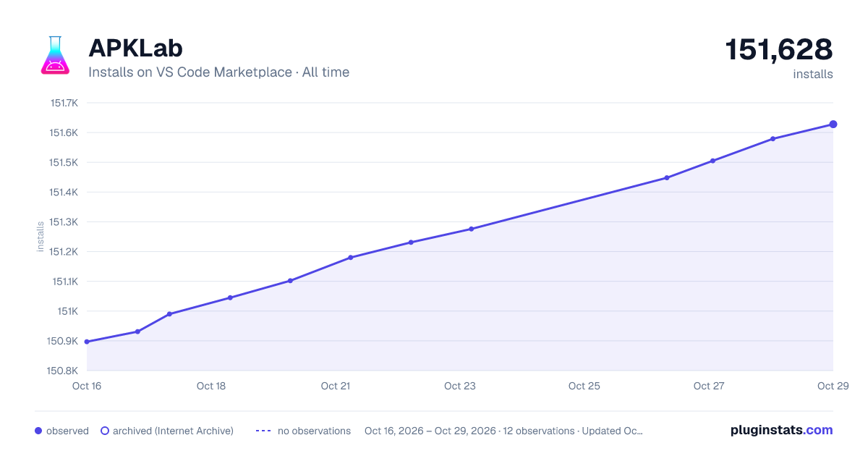Click the 151K y-axis label
Viewport: 868px width, 456px height.
pyautogui.click(x=68, y=311)
